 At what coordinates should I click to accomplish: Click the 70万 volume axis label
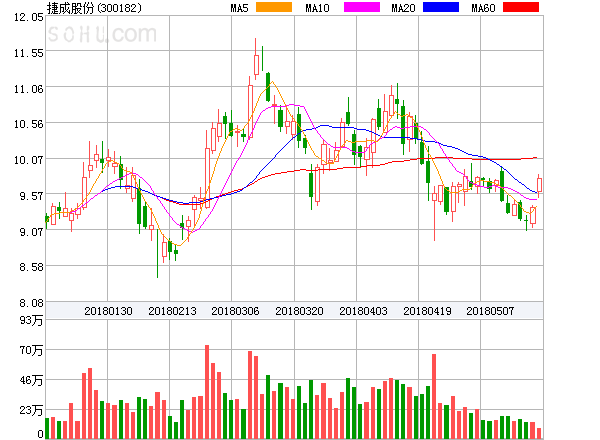click(x=31, y=350)
